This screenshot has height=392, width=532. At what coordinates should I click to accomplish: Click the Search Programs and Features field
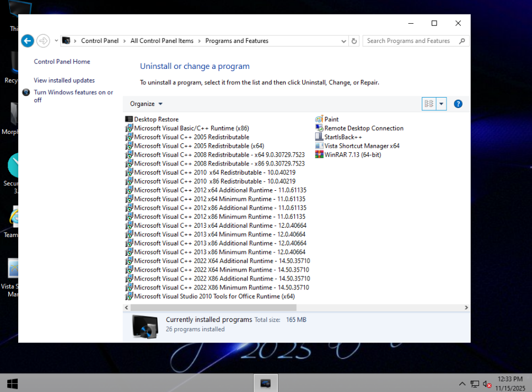coord(416,41)
